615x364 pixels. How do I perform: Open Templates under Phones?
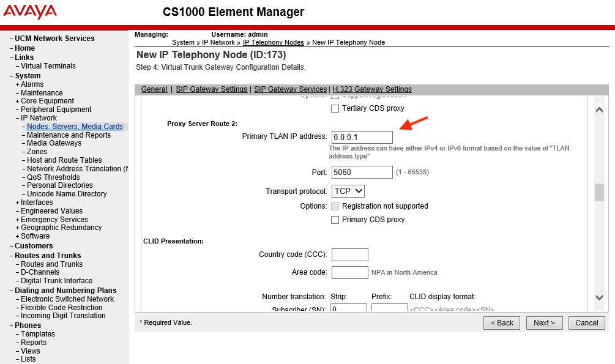coord(38,334)
